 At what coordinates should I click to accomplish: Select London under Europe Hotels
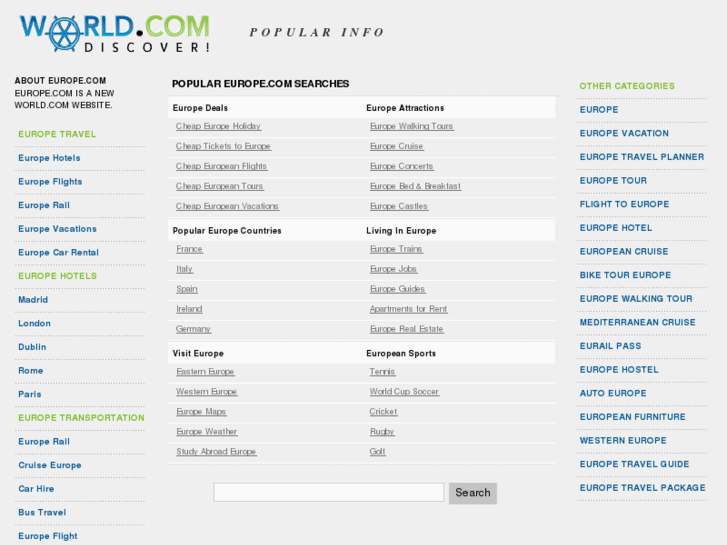pos(34,324)
